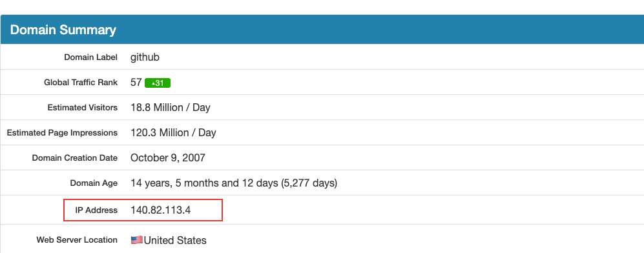This screenshot has height=253, width=644.
Task: Click the October 9, 2007 creation date
Action: pyautogui.click(x=168, y=158)
